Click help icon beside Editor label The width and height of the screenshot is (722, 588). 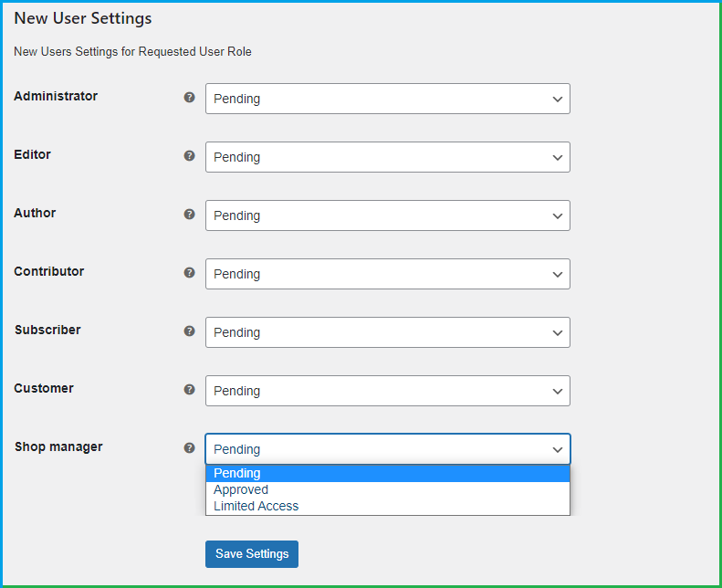pyautogui.click(x=189, y=155)
